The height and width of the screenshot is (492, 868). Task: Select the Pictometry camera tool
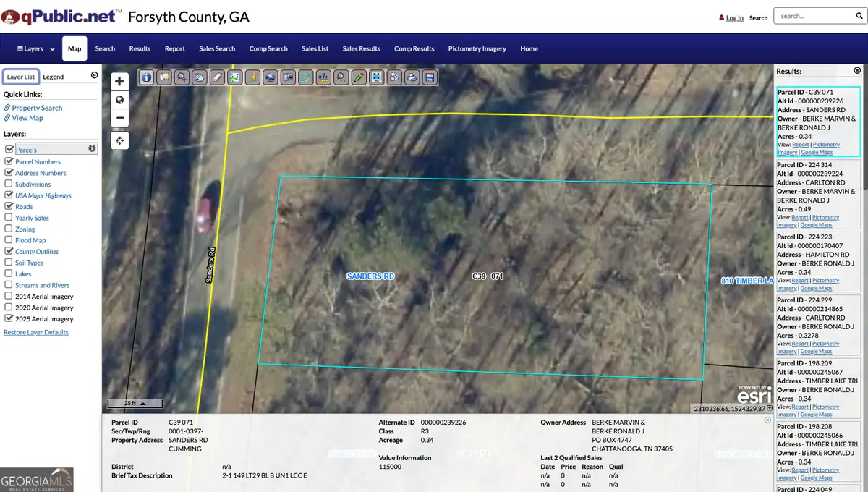pos(288,77)
